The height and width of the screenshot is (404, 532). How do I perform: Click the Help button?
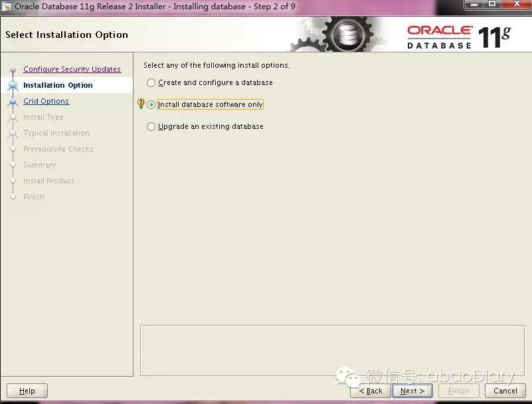pyautogui.click(x=27, y=391)
